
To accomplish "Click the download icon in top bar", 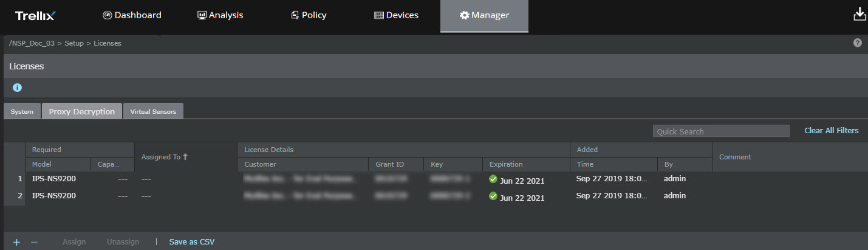I will (x=859, y=15).
